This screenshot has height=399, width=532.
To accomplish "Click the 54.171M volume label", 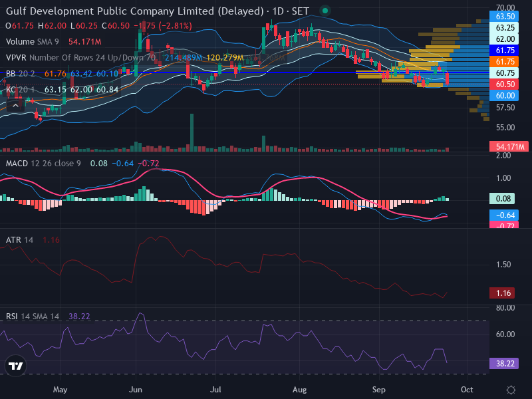I will (509, 146).
